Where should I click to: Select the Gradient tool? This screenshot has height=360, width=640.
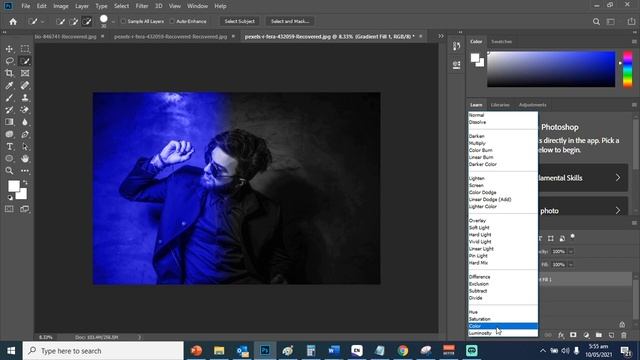pos(9,122)
